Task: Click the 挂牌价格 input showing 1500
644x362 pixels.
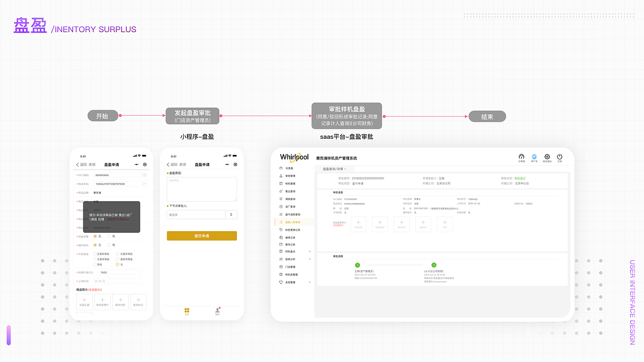Action: tap(119, 272)
